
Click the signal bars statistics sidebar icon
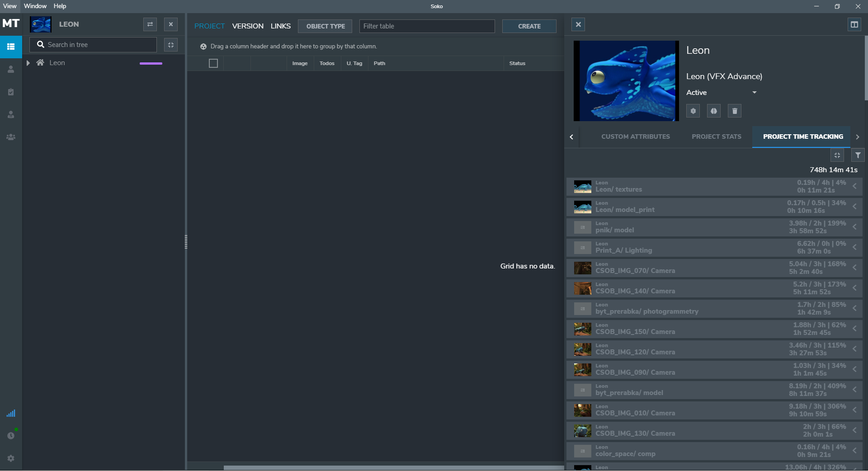(11, 413)
